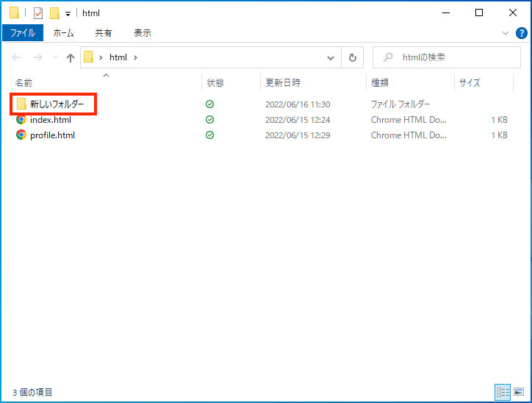This screenshot has height=403, width=532.
Task: Click the chevron before html in the address bar
Action: tap(101, 57)
